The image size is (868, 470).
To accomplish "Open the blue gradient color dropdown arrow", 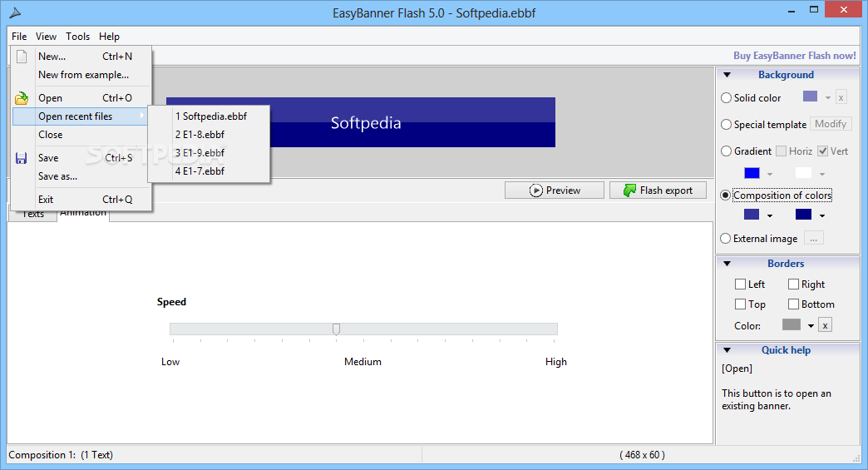I will coord(769,175).
